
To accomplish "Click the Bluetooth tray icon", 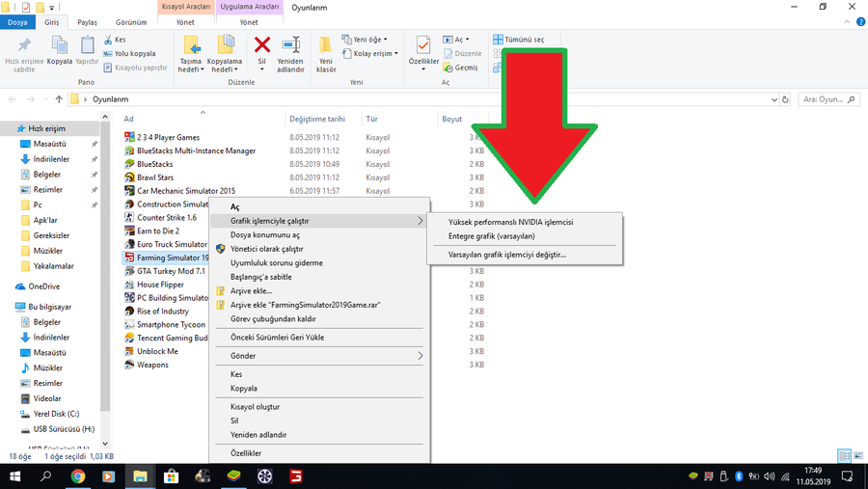I will coord(738,476).
